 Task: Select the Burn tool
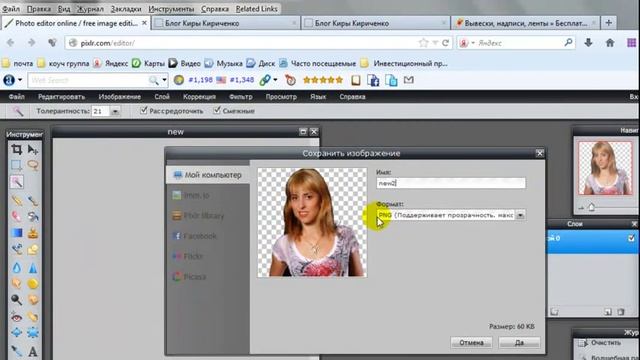pyautogui.click(x=33, y=300)
